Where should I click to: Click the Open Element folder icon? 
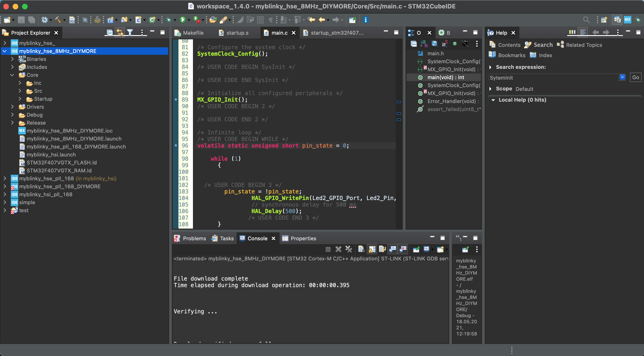[x=213, y=20]
